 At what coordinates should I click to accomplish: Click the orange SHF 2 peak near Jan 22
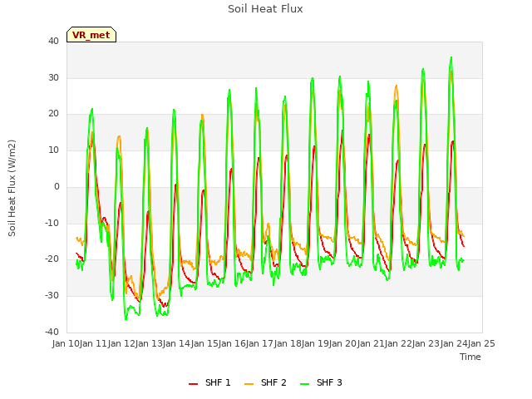(396, 86)
